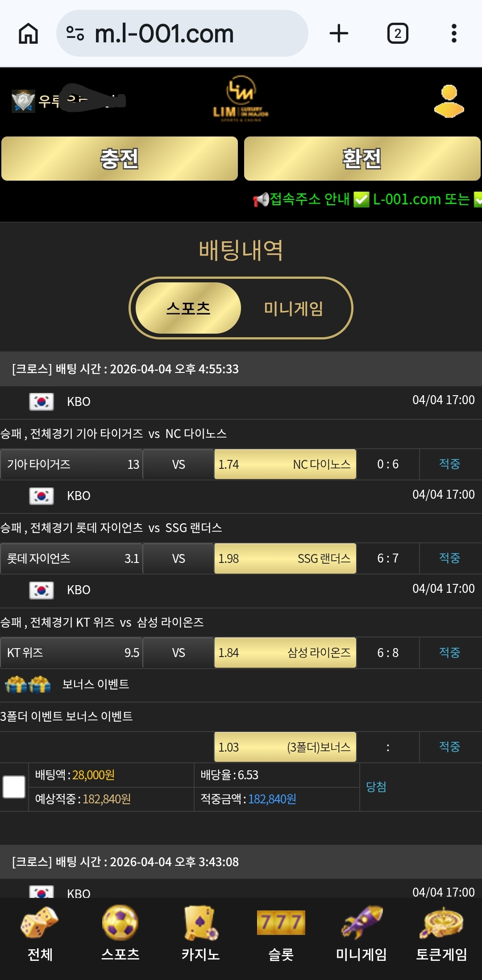Open the user profile icon
482x980 pixels.
click(x=449, y=101)
